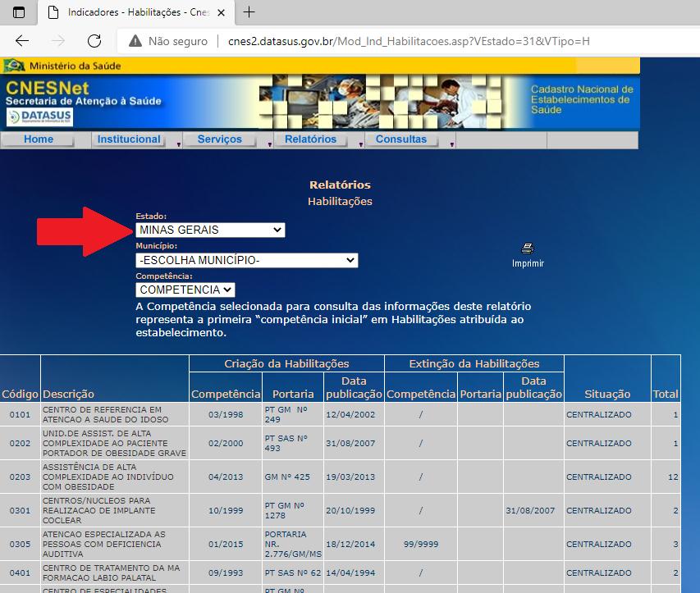Expand the Consultas menu arrow
The width and height of the screenshot is (700, 593).
(452, 144)
